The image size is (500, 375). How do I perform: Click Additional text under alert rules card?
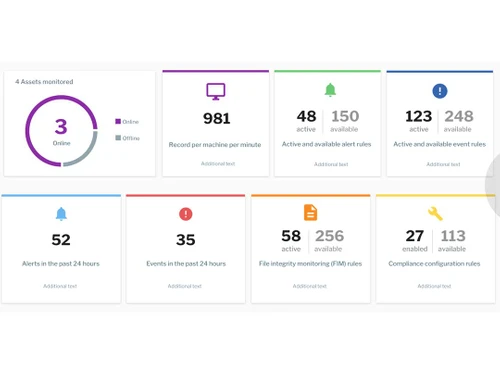331,164
